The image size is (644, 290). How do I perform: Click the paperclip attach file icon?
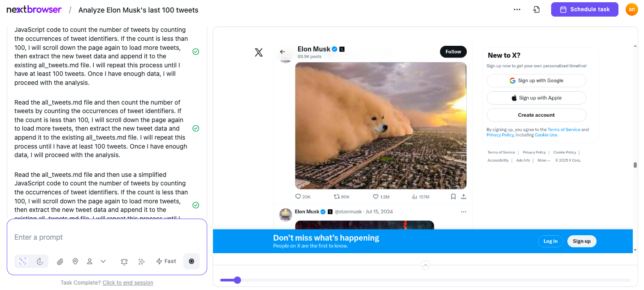pyautogui.click(x=60, y=261)
